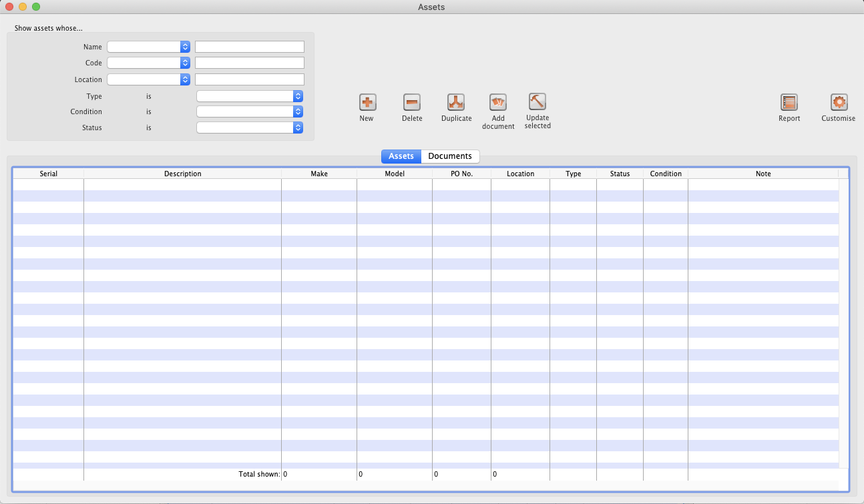The width and height of the screenshot is (864, 504).
Task: Click the New asset icon
Action: click(x=367, y=102)
